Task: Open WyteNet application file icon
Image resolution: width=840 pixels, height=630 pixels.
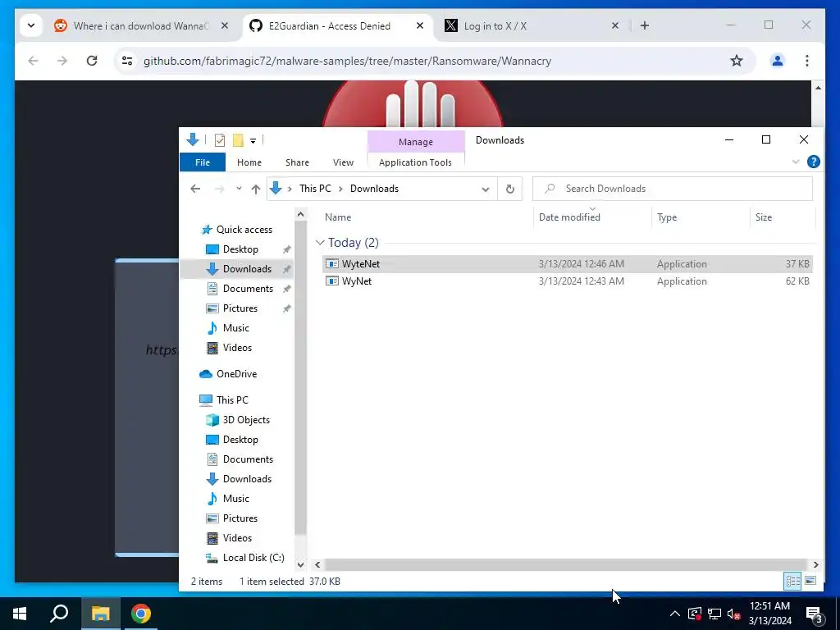Action: (332, 263)
